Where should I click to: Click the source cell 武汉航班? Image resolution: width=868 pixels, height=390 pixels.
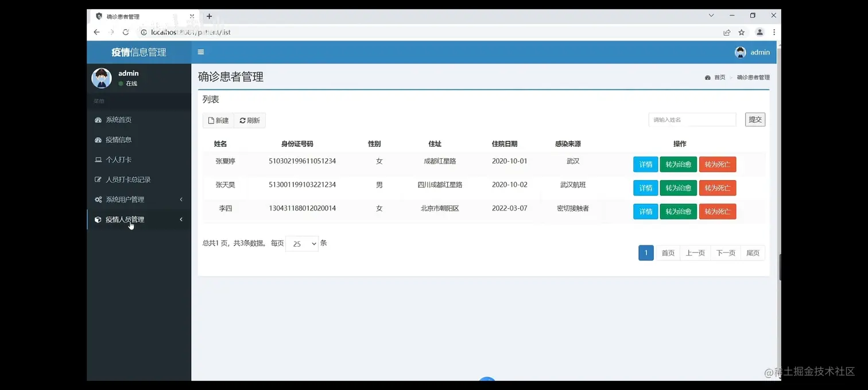(x=573, y=185)
